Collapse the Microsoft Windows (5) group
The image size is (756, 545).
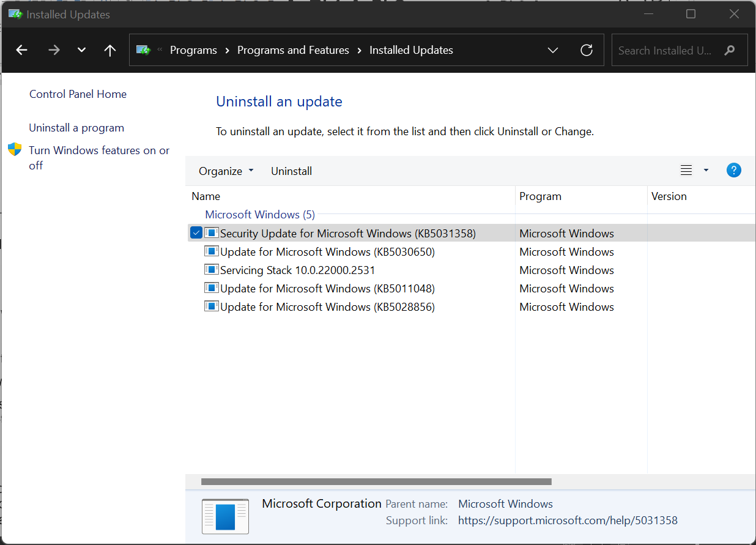point(260,215)
